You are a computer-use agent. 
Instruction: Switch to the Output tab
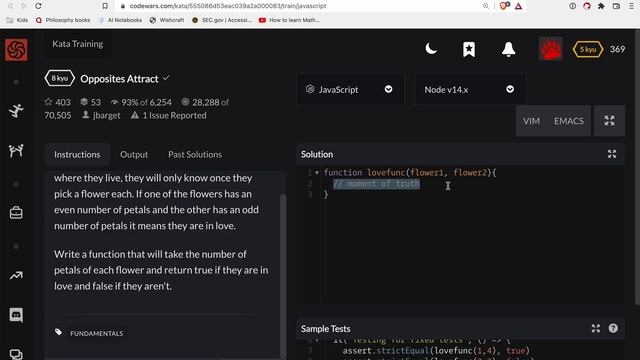point(134,155)
